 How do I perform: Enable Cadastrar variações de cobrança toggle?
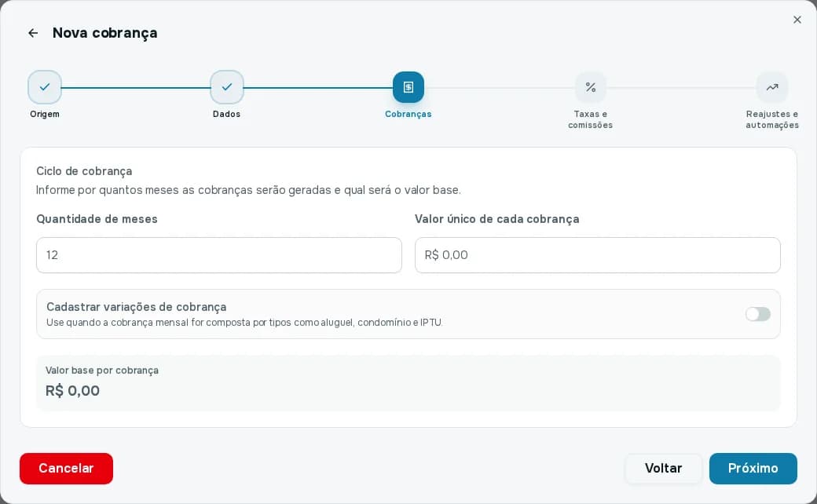click(x=757, y=314)
